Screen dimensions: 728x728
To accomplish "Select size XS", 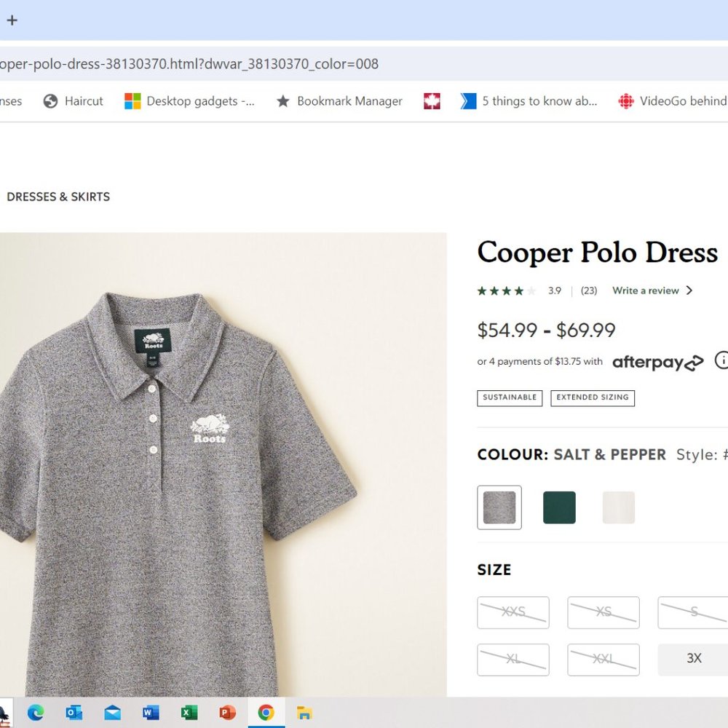I will 604,612.
